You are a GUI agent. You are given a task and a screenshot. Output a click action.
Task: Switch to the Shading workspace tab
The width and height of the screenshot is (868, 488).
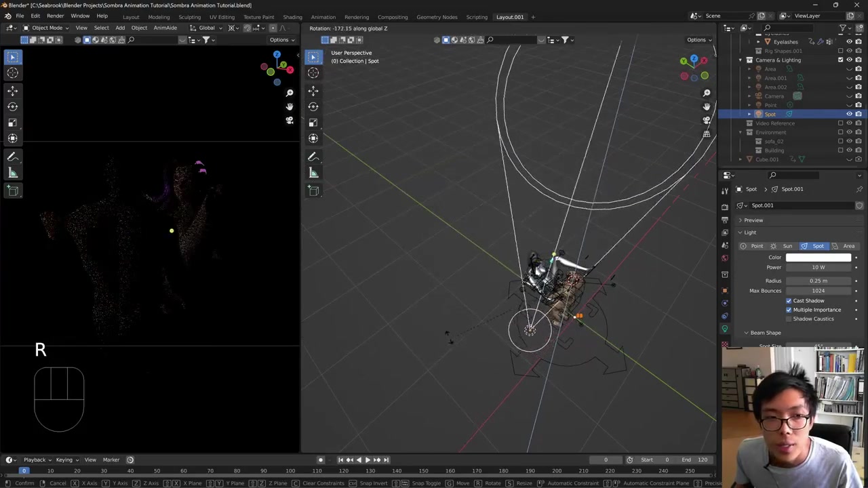[292, 17]
